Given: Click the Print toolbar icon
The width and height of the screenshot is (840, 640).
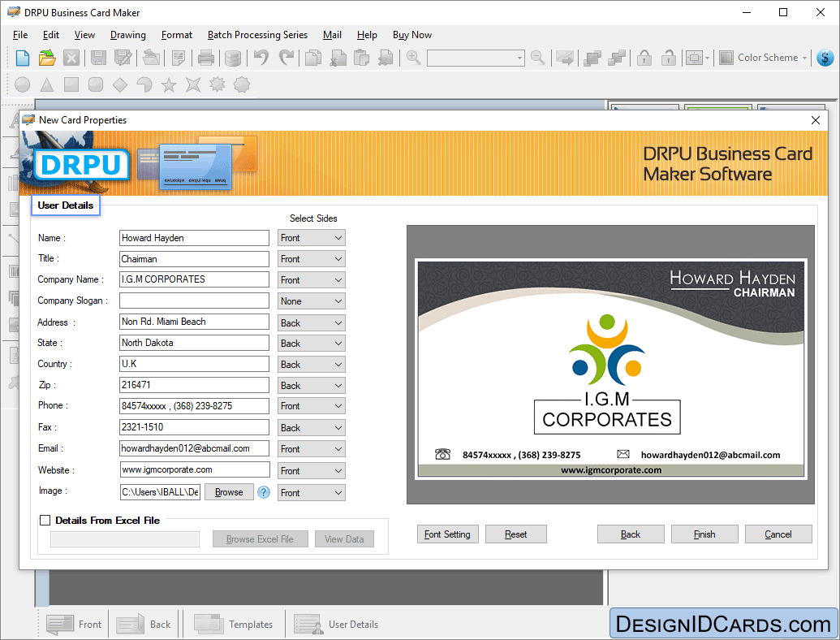Looking at the screenshot, I should pyautogui.click(x=205, y=58).
